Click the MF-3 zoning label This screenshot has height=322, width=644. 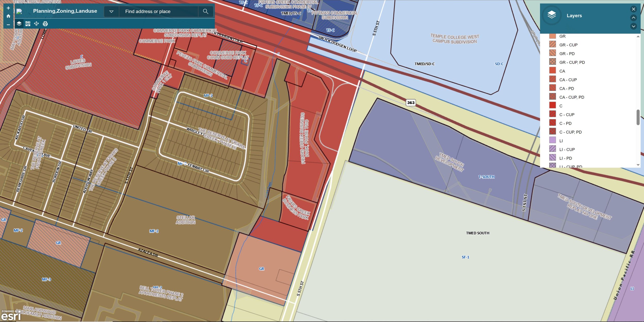coord(46,280)
